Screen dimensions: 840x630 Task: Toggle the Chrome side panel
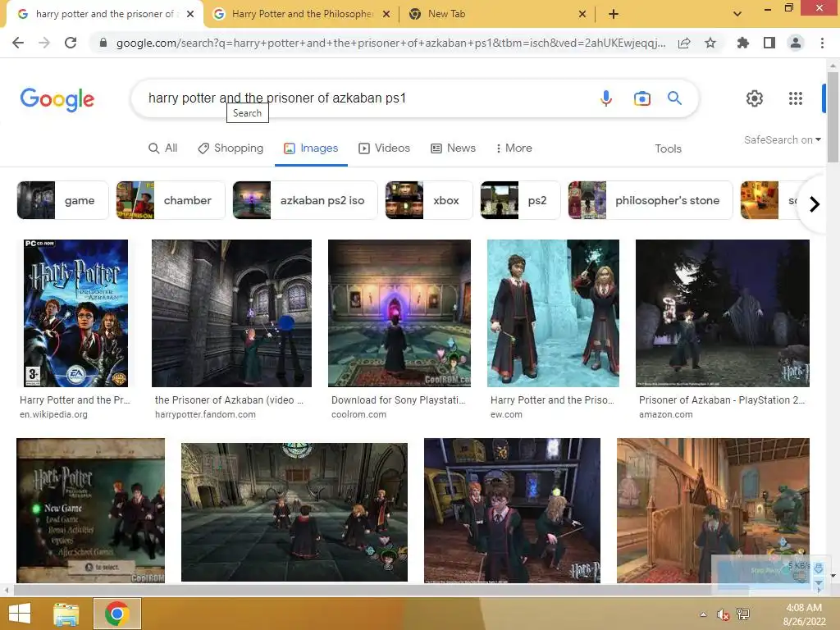click(x=769, y=43)
